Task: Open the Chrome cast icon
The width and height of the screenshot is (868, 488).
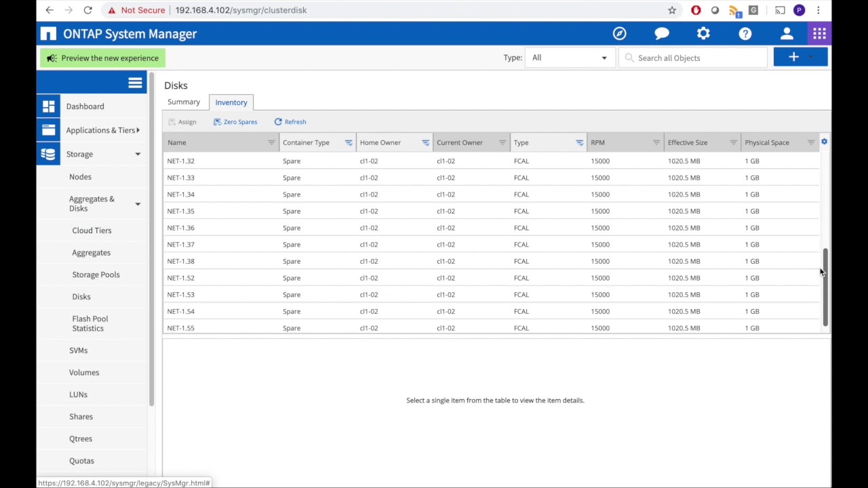Action: [780, 10]
